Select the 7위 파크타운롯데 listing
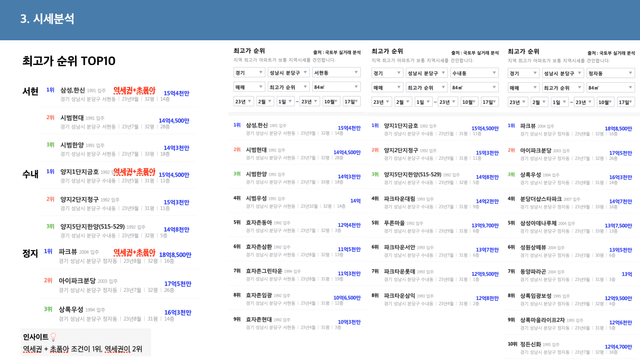640x360 pixels. 435,275
